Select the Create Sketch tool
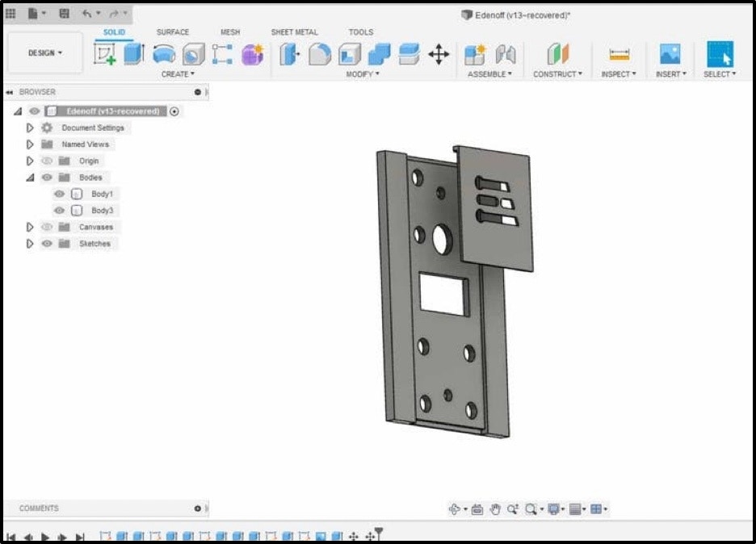756x544 pixels. pos(105,55)
